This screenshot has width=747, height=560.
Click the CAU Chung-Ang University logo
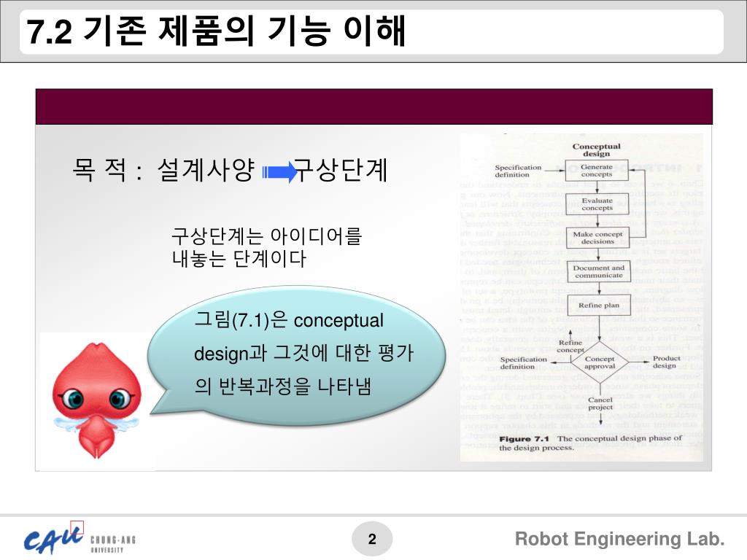tap(80, 539)
